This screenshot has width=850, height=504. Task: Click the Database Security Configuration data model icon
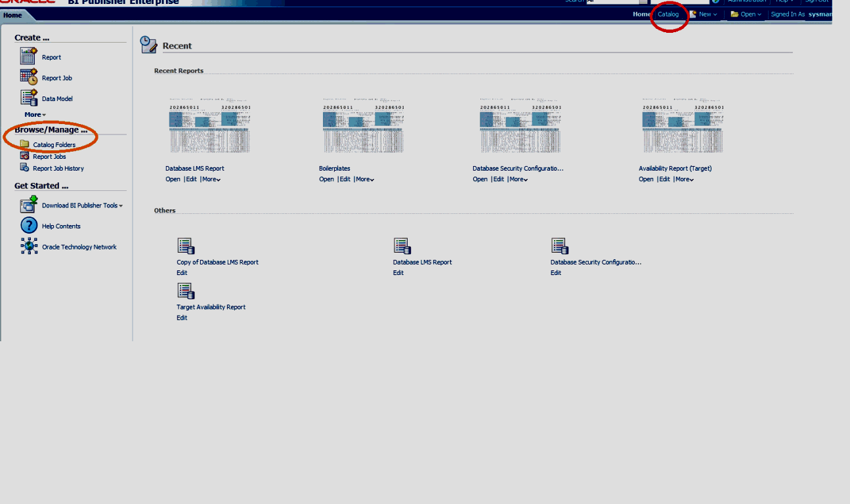coord(560,246)
